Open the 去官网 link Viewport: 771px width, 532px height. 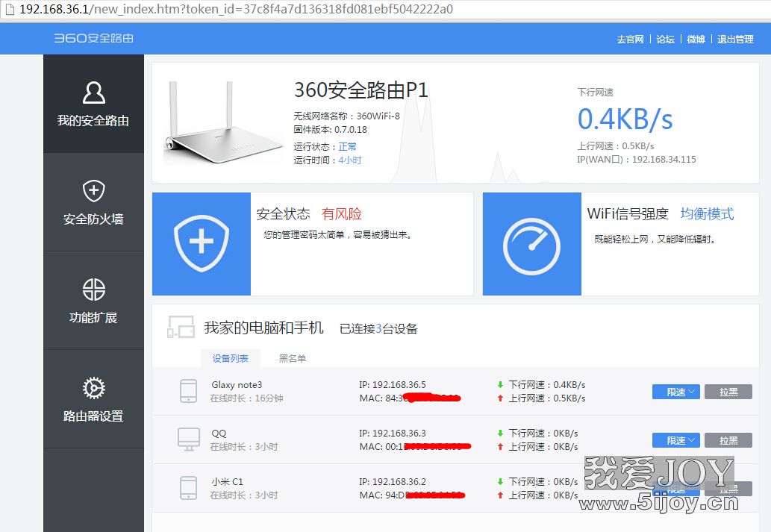point(631,40)
